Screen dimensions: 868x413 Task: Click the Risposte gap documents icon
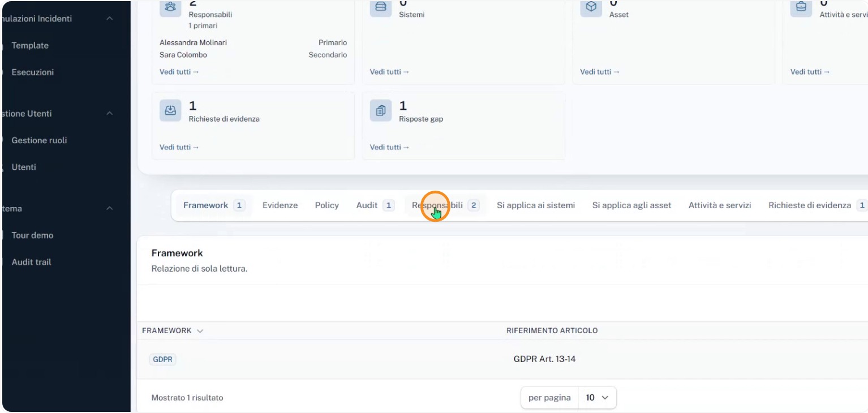point(381,111)
